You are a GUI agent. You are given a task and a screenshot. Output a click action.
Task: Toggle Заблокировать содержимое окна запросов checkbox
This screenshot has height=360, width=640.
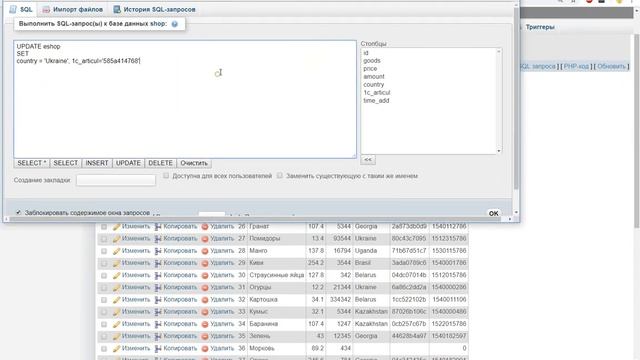[x=18, y=213]
